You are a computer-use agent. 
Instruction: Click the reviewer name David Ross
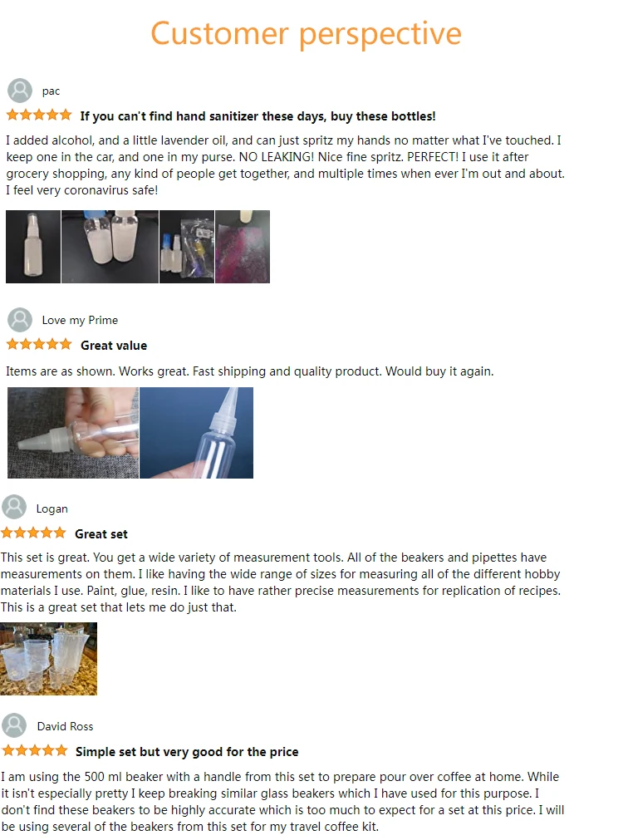(x=65, y=726)
